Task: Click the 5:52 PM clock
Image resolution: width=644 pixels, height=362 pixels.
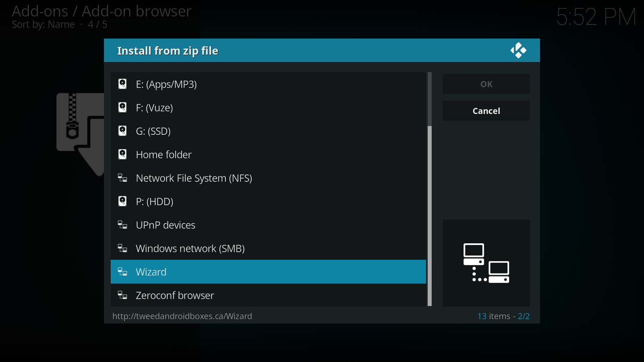Action: pos(596,17)
